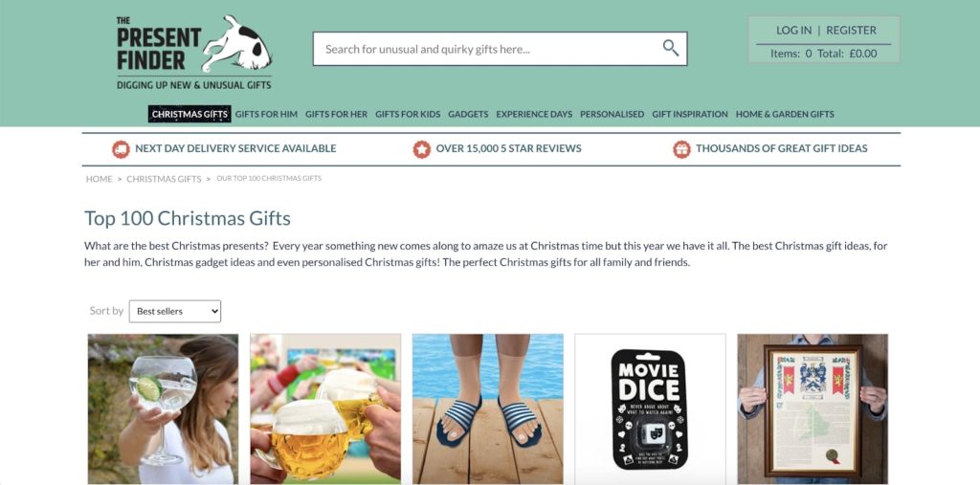Image resolution: width=980 pixels, height=485 pixels.
Task: Click the delivery truck icon
Action: 121,148
